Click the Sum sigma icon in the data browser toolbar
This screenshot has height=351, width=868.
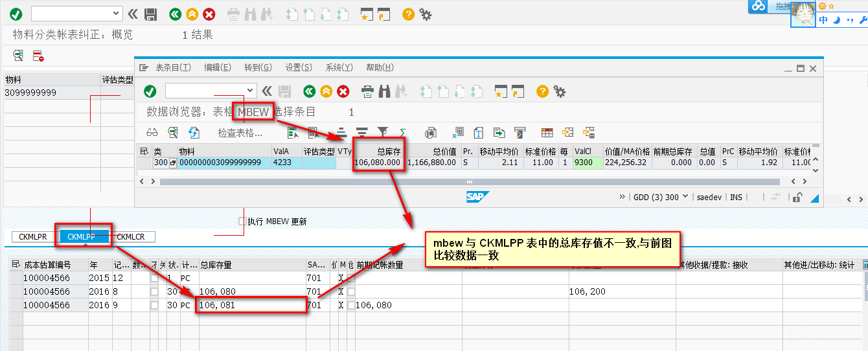pyautogui.click(x=402, y=133)
